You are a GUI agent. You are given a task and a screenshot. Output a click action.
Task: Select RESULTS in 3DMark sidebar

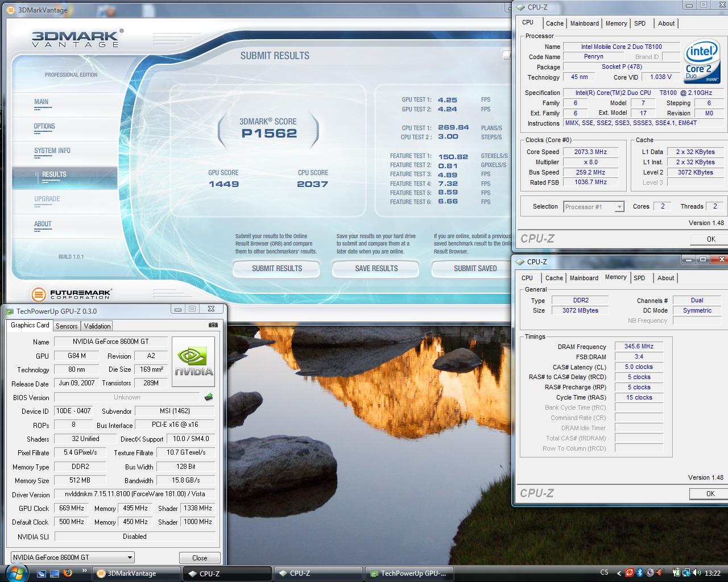pyautogui.click(x=64, y=177)
